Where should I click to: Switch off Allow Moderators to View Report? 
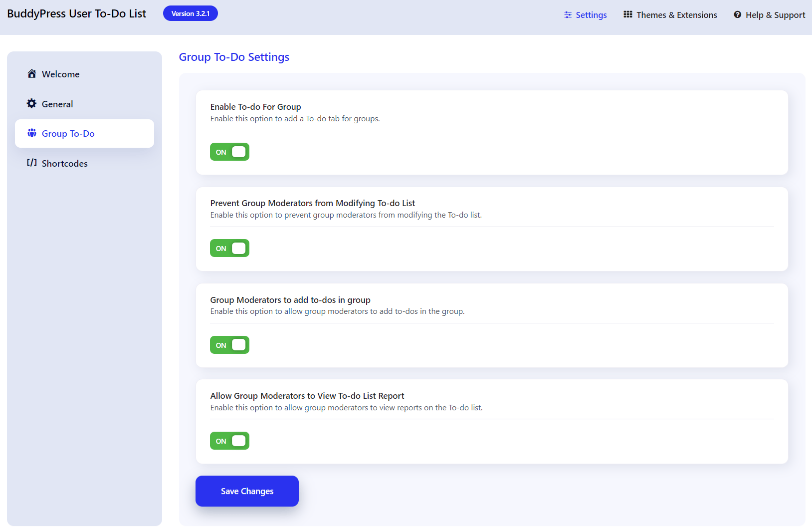pyautogui.click(x=229, y=441)
